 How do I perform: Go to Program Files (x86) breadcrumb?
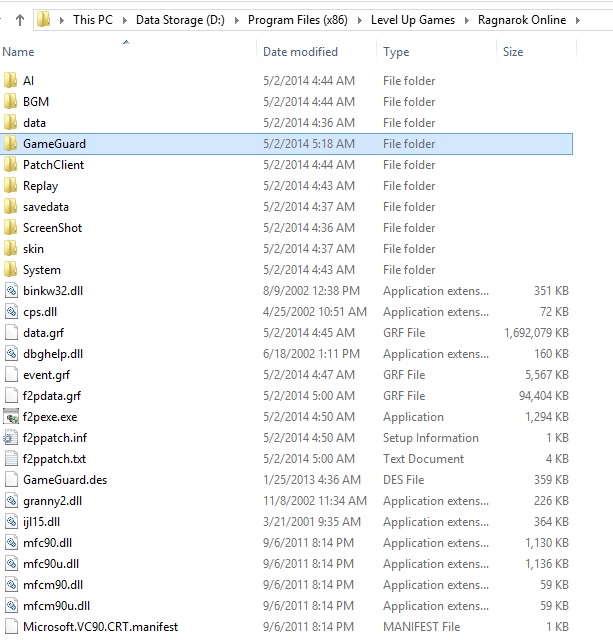(298, 20)
